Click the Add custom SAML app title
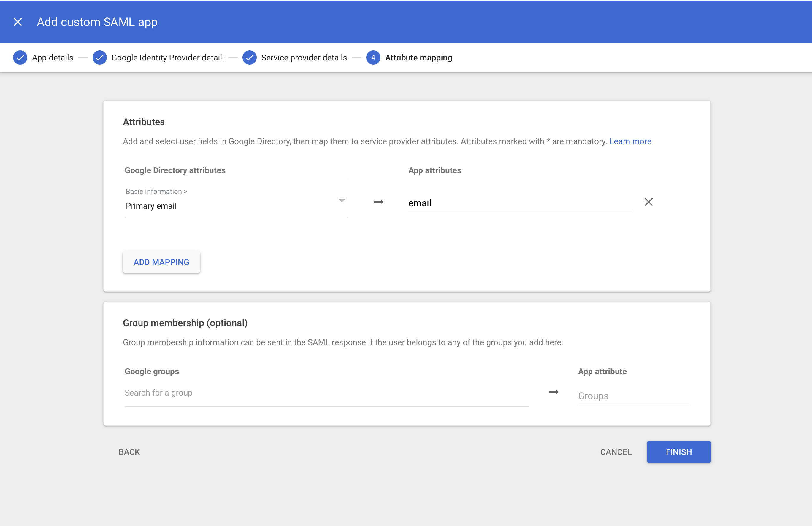 coord(97,22)
